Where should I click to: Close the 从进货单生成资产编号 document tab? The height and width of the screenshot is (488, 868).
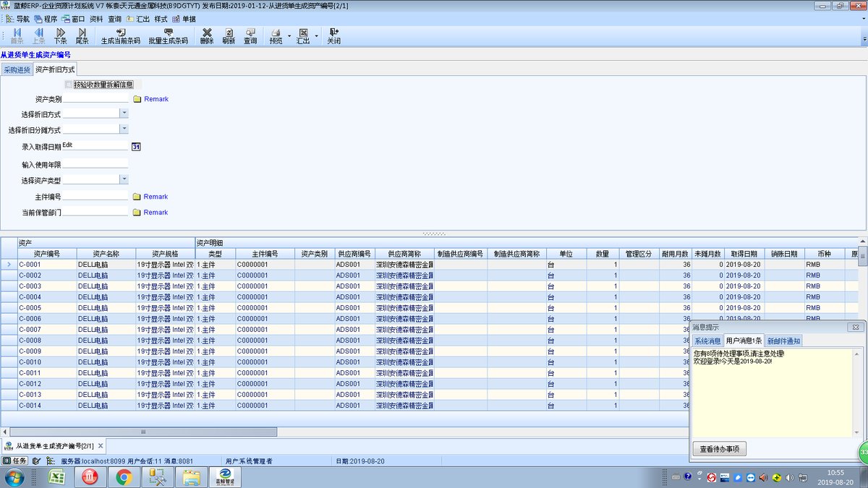(101, 445)
